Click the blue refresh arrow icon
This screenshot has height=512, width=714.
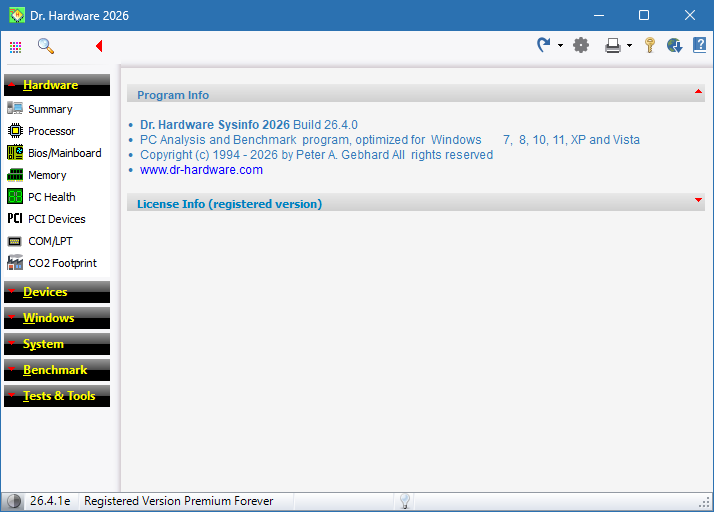(x=544, y=45)
